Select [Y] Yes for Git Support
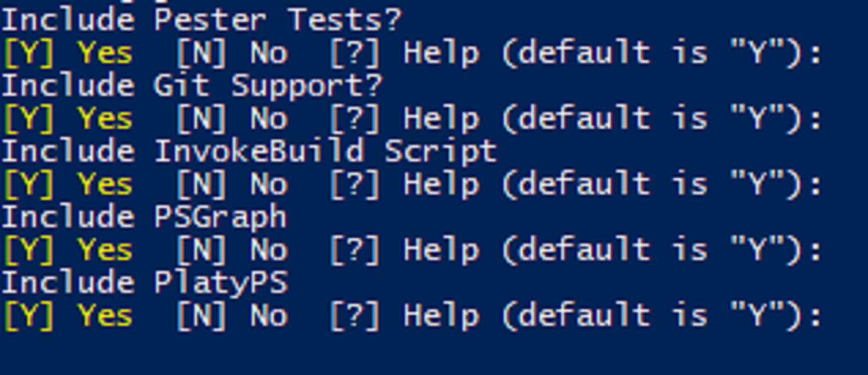 click(x=68, y=119)
